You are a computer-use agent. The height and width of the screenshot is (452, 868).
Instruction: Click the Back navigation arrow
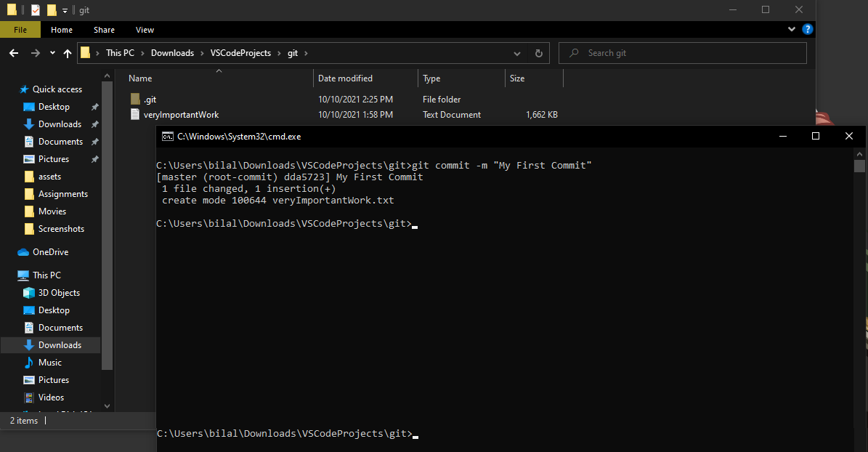click(x=14, y=53)
